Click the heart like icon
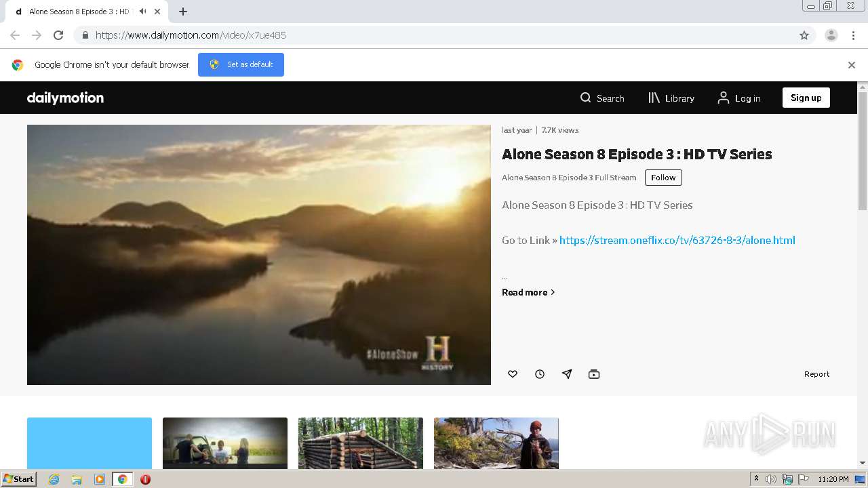The image size is (868, 488). 513,374
